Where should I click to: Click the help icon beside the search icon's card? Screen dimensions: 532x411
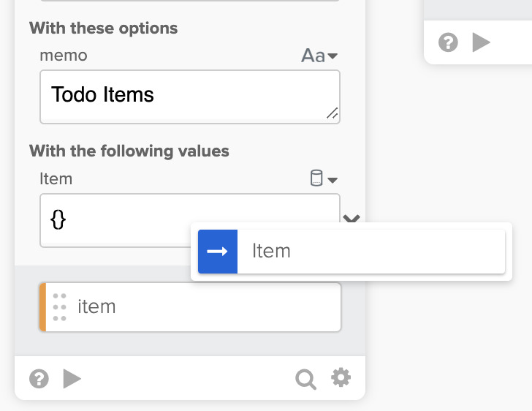click(x=39, y=378)
